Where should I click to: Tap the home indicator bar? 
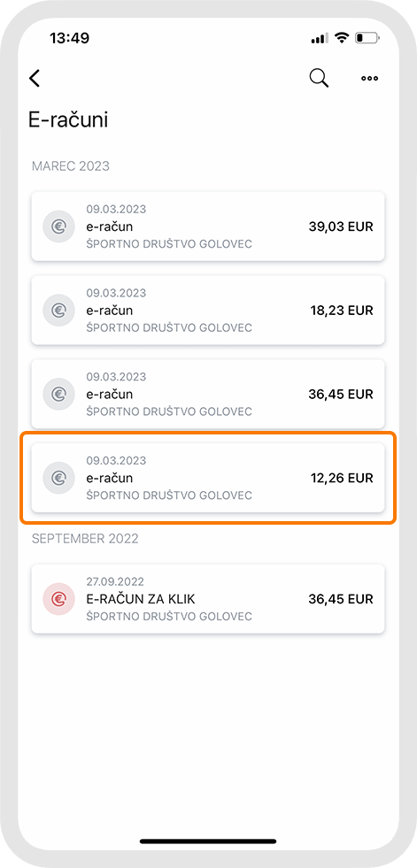click(x=208, y=841)
